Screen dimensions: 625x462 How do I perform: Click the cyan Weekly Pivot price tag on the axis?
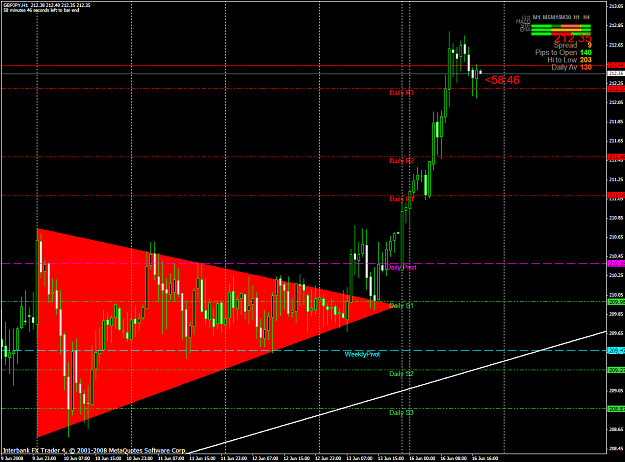point(616,351)
